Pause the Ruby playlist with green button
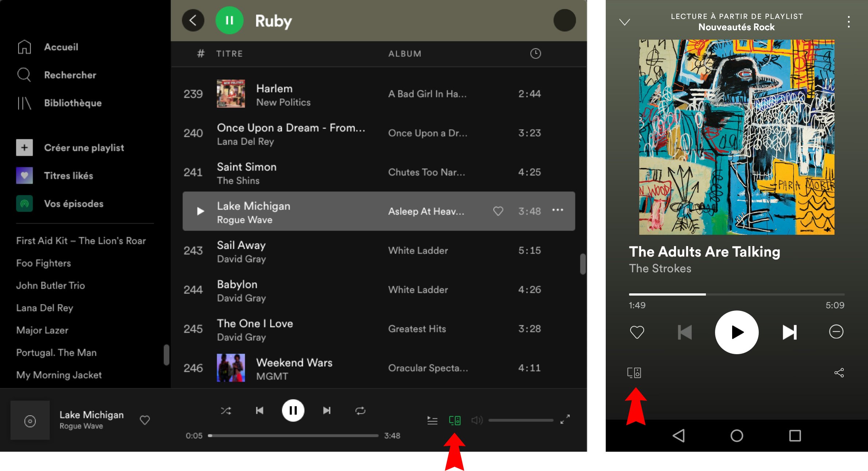The width and height of the screenshot is (868, 471). pos(229,20)
